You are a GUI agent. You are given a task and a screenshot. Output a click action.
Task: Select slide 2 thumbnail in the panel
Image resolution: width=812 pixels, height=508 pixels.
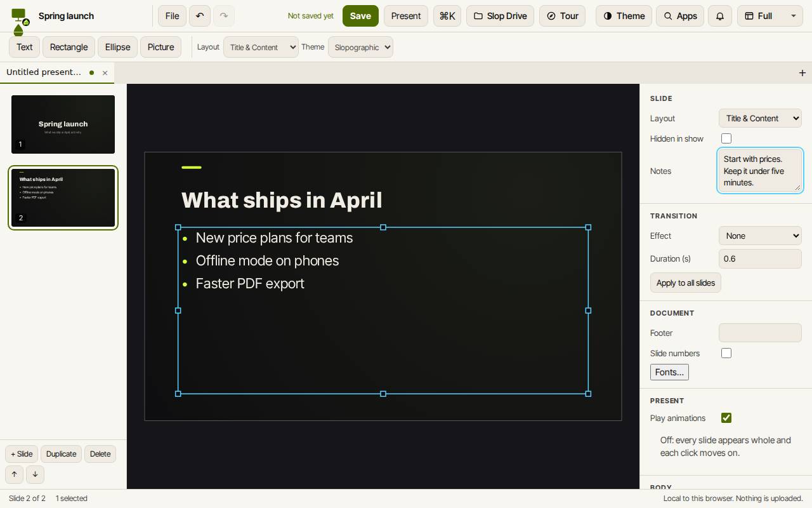pos(63,197)
